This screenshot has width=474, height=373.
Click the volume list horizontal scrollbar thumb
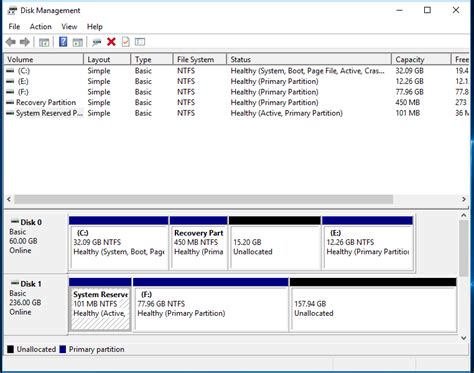203,199
